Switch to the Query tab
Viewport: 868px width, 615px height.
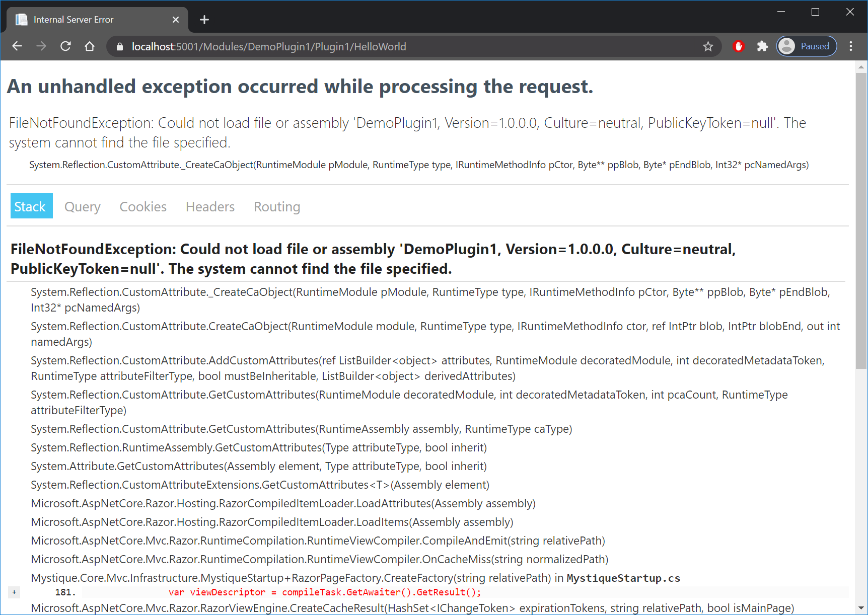(83, 206)
